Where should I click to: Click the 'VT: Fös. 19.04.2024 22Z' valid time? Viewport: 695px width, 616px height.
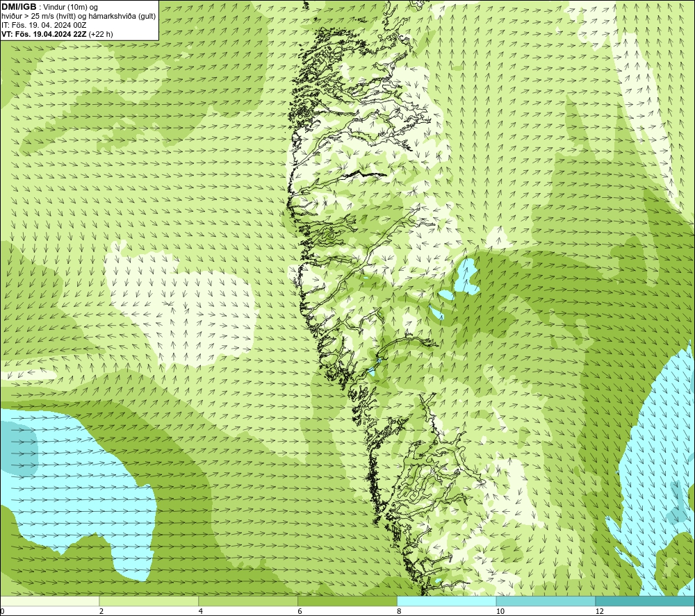(44, 34)
